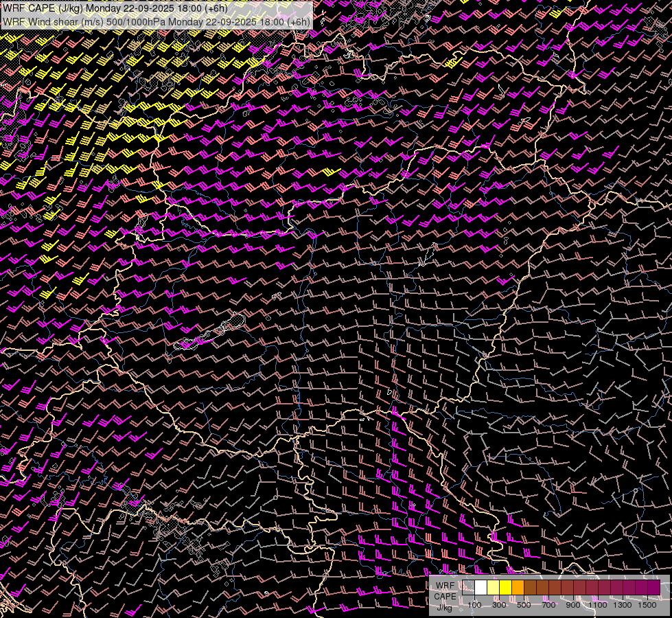
Task: Select the "CAPE" label in the legend box
Action: [445, 597]
